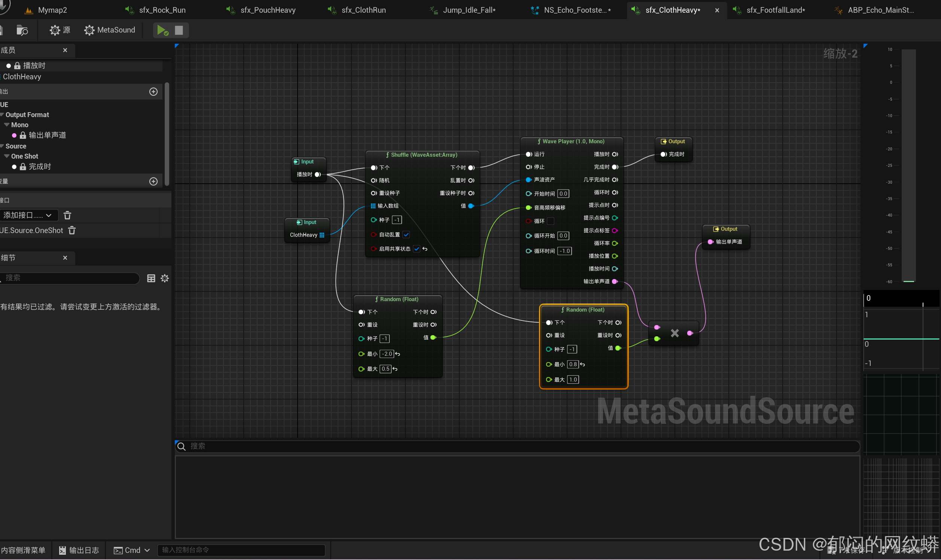Reset the 启用共享状态 value arrow icon
This screenshot has width=941, height=560.
point(425,249)
